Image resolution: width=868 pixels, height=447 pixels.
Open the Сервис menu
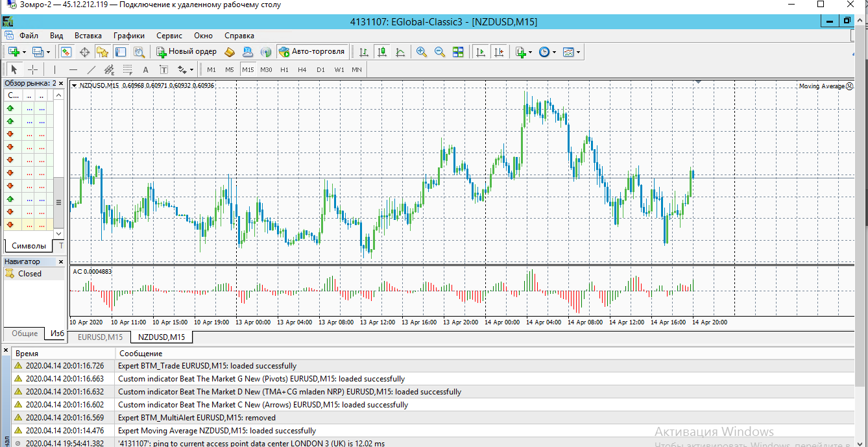169,36
